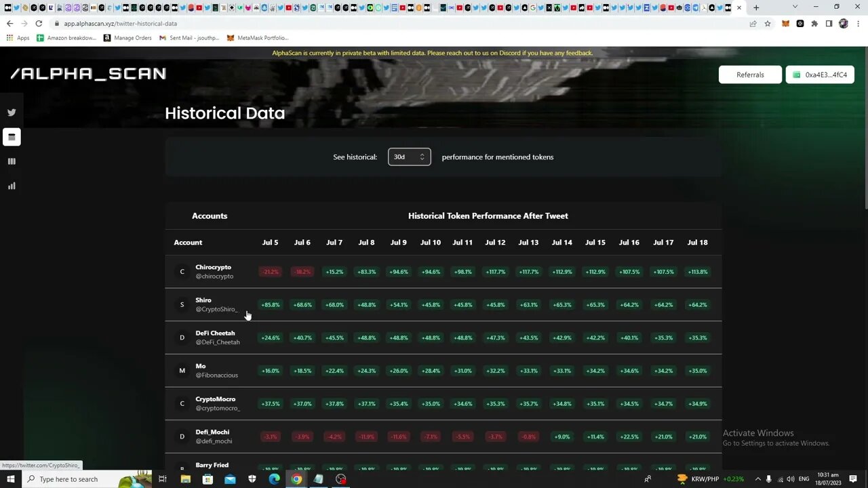This screenshot has width=868, height=488.
Task: Select the historical data table sidebar icon
Action: click(12, 137)
